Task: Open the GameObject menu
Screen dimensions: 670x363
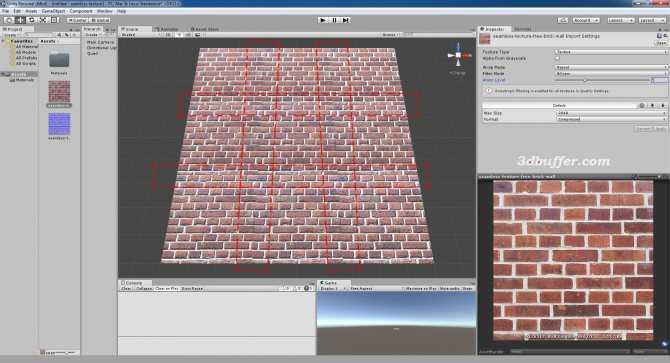Action: pyautogui.click(x=53, y=11)
